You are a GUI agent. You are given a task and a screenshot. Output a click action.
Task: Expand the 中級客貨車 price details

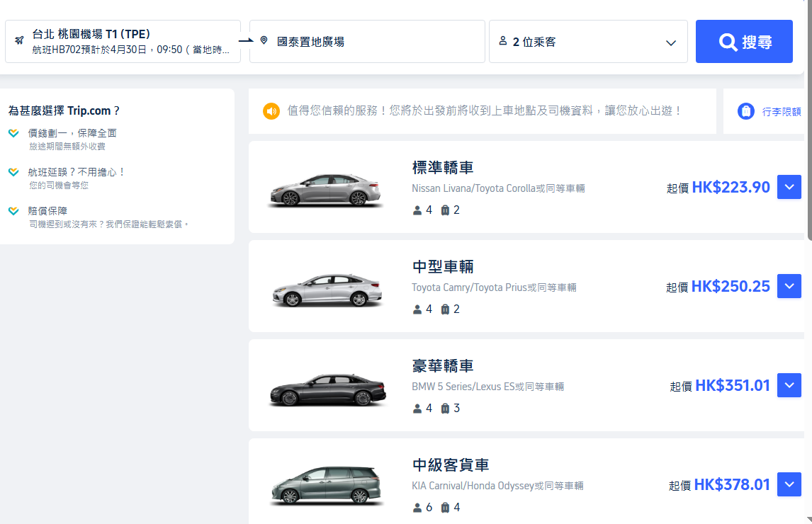click(789, 485)
